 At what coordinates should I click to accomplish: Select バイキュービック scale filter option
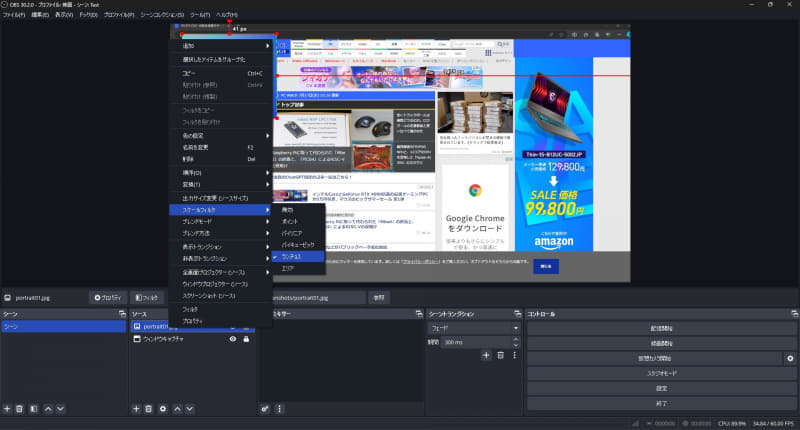pyautogui.click(x=298, y=245)
